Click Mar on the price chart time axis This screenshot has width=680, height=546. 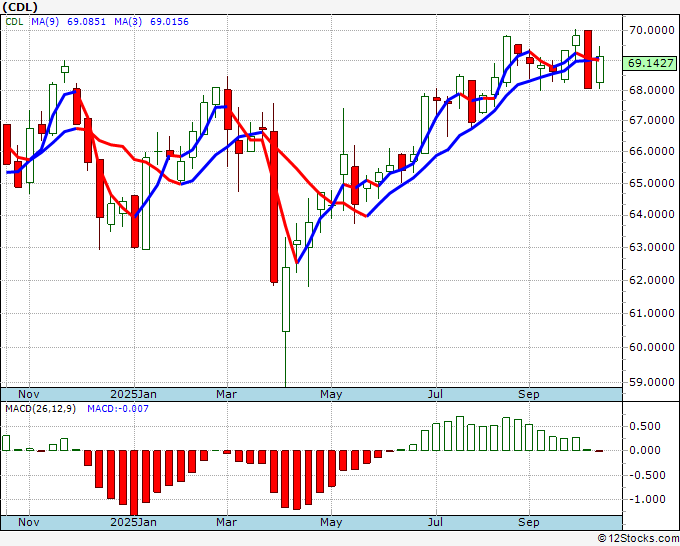(x=227, y=394)
